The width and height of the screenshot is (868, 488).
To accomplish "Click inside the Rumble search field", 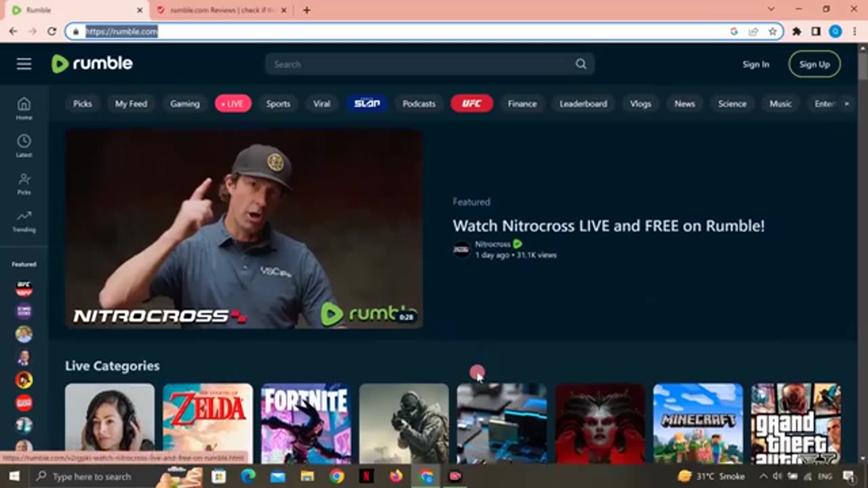I will pyautogui.click(x=420, y=64).
